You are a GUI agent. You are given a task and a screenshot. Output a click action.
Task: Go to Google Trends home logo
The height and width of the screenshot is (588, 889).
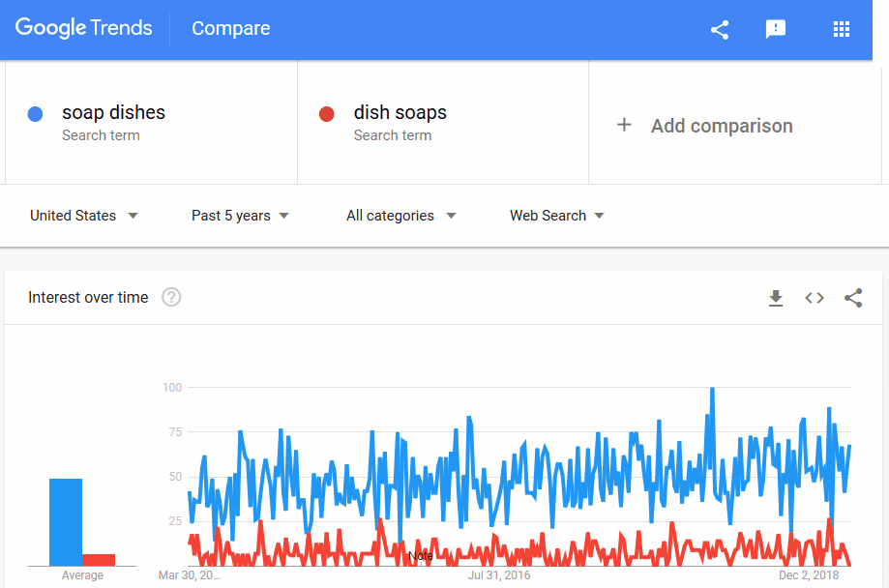pyautogui.click(x=84, y=28)
